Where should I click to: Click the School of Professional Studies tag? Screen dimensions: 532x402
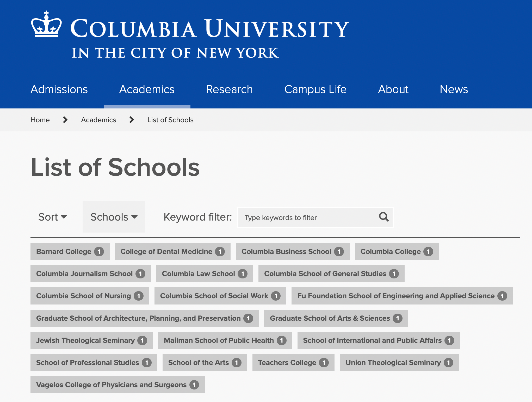(94, 363)
